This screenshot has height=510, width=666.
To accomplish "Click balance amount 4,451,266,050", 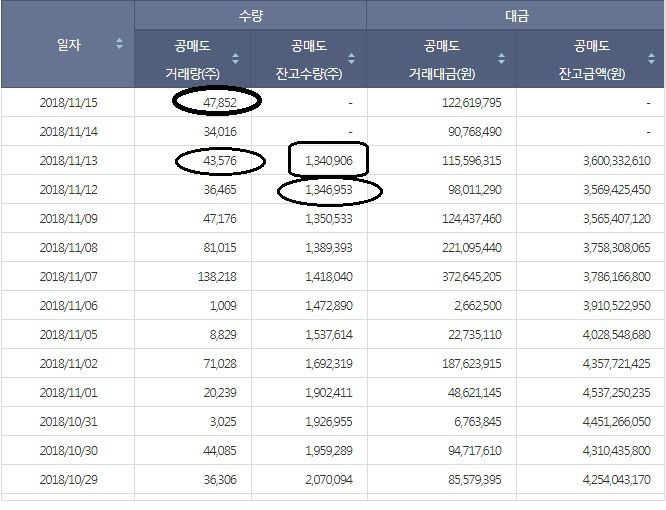I will 617,422.
